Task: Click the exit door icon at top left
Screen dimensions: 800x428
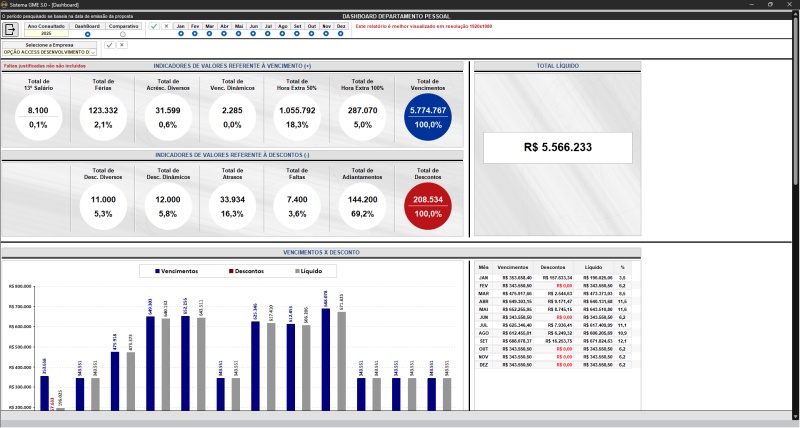Action: pos(11,30)
